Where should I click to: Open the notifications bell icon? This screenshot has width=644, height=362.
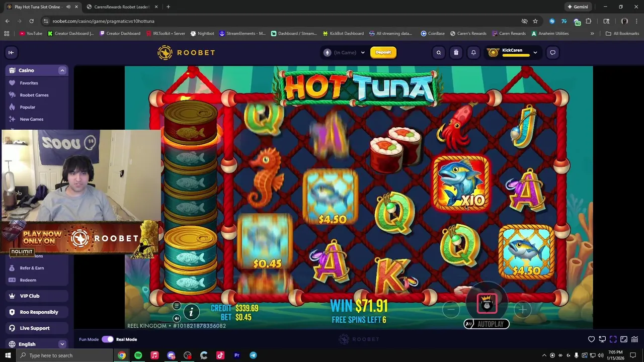[473, 52]
